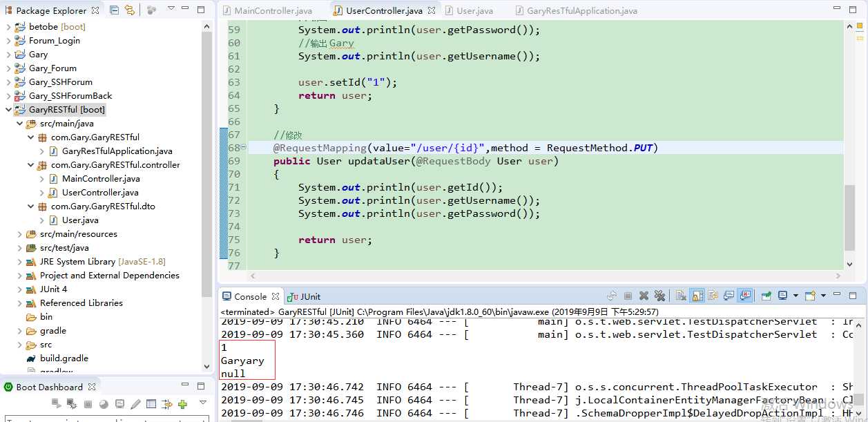868x422 pixels.
Task: Click the 'Garyary' console output line
Action: pos(242,361)
